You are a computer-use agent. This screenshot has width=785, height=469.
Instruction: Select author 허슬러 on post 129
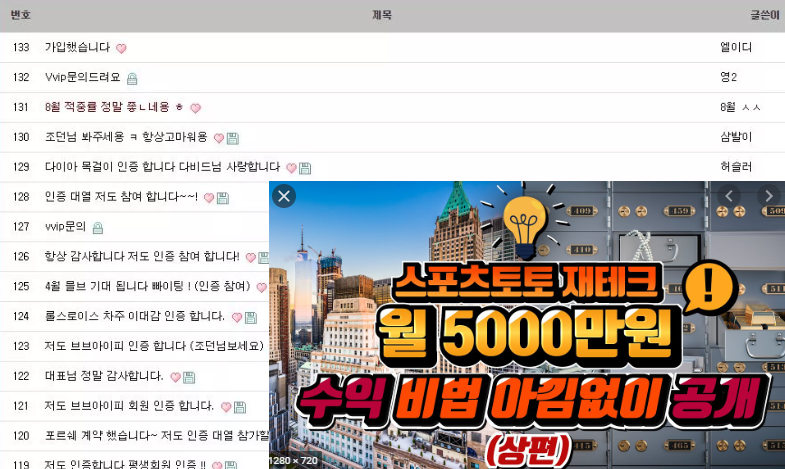[x=736, y=167]
